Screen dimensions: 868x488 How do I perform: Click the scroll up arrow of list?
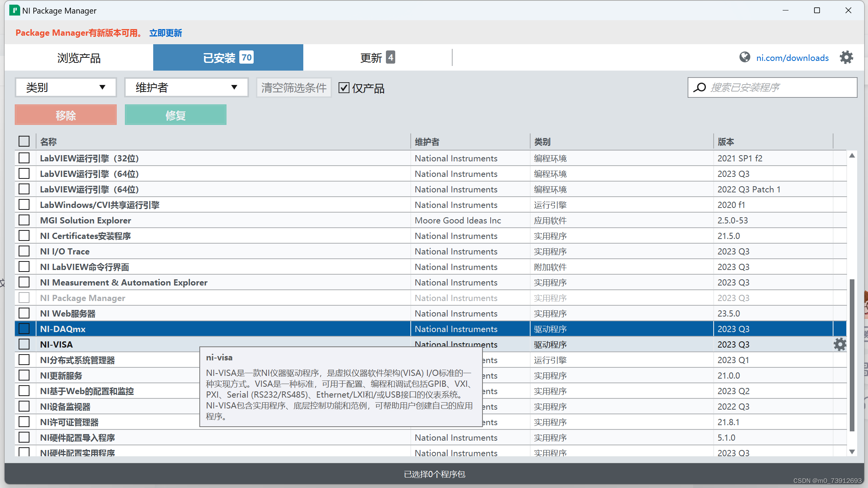[x=852, y=156]
